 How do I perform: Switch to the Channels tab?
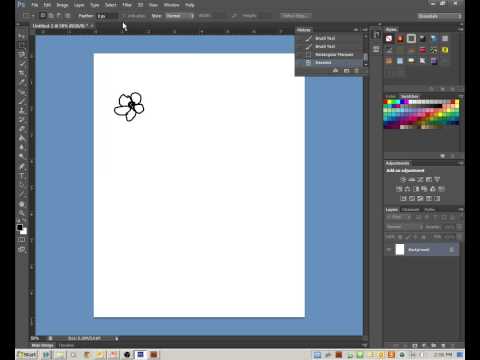pos(410,210)
